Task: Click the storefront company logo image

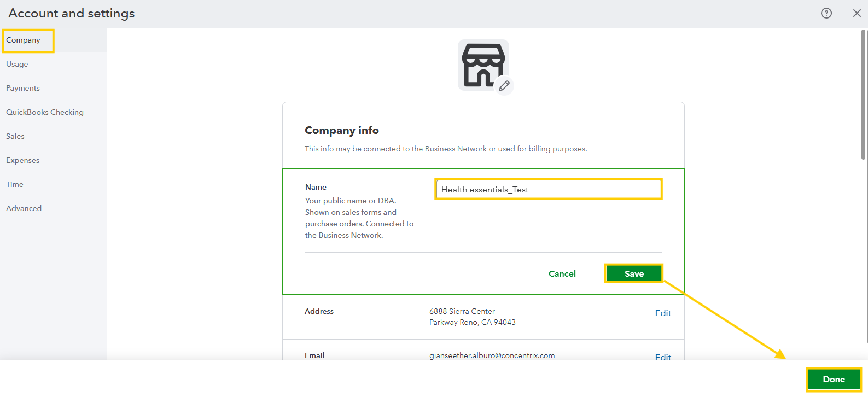Action: pyautogui.click(x=482, y=65)
